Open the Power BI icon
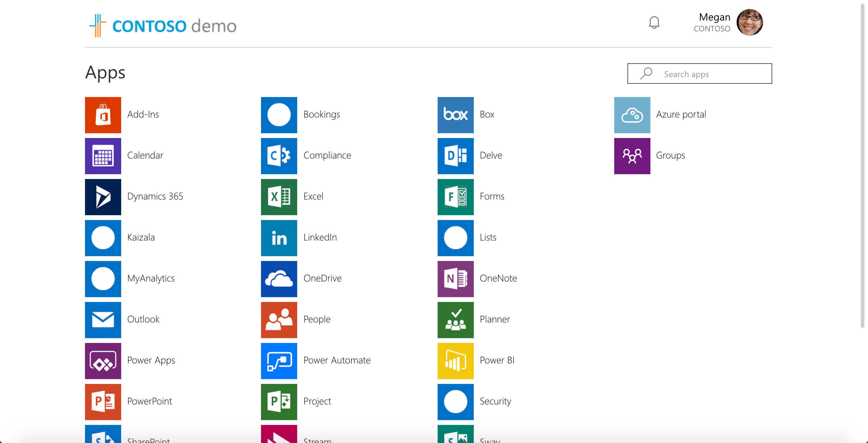This screenshot has width=868, height=443. pos(455,361)
